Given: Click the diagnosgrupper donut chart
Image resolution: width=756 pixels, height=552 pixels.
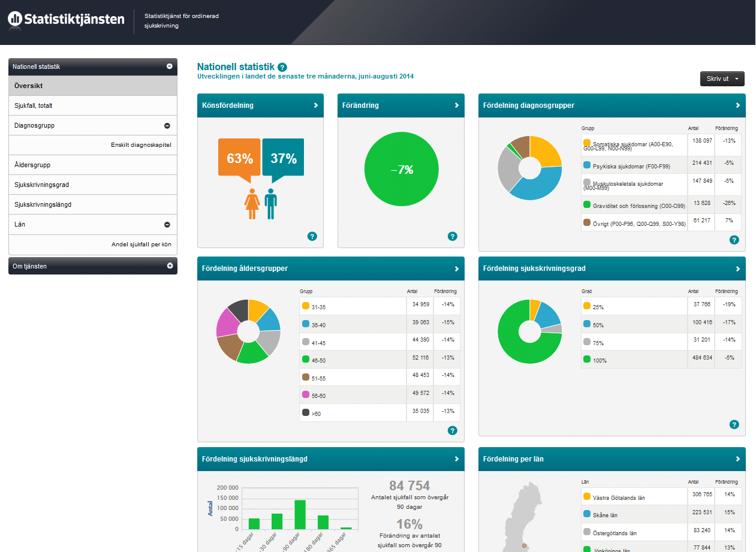Looking at the screenshot, I should point(530,168).
